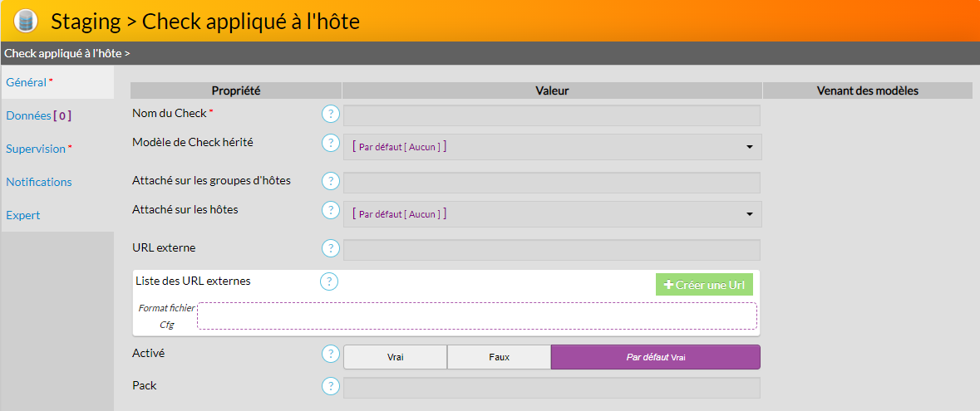Screen dimensions: 980x411
Task: Set Activé to Faux
Action: (499, 357)
